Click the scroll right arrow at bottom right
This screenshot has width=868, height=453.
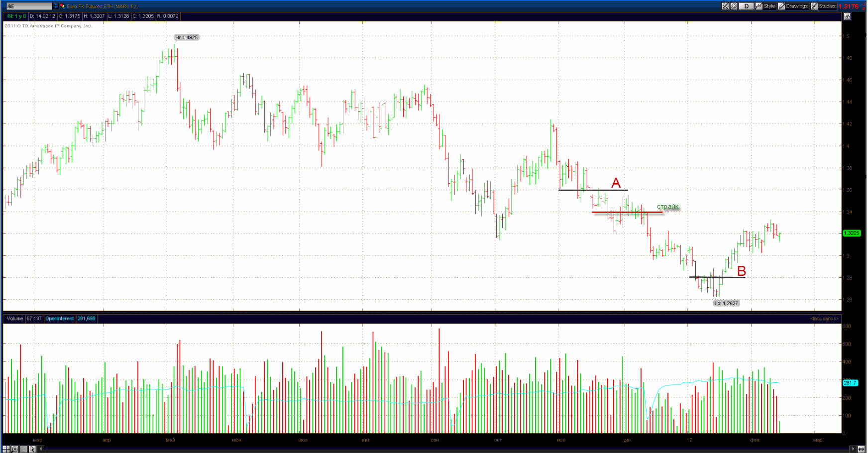point(853,449)
